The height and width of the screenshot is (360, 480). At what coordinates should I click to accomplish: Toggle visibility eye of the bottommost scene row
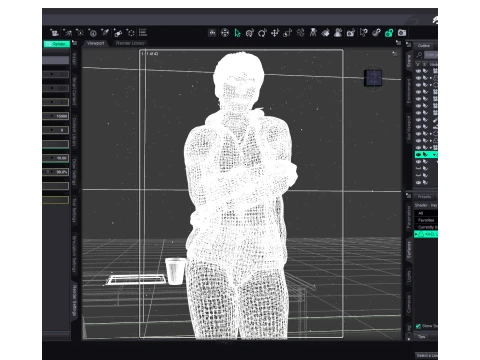[x=419, y=182]
